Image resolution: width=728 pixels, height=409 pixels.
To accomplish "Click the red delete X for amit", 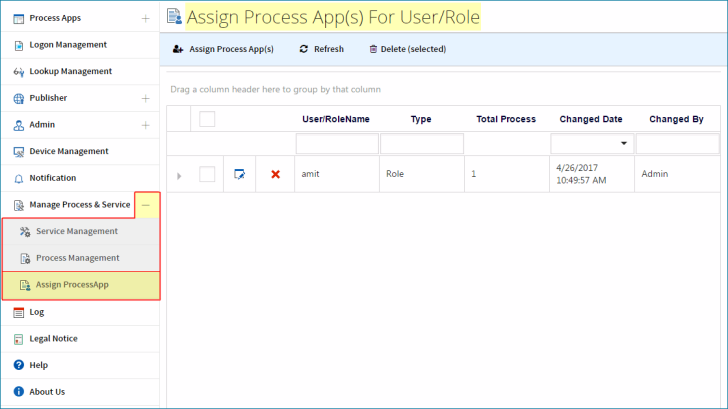I will [276, 174].
